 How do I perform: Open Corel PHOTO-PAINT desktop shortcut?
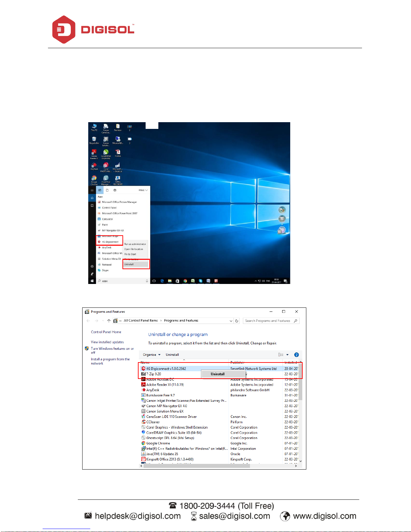(106, 167)
